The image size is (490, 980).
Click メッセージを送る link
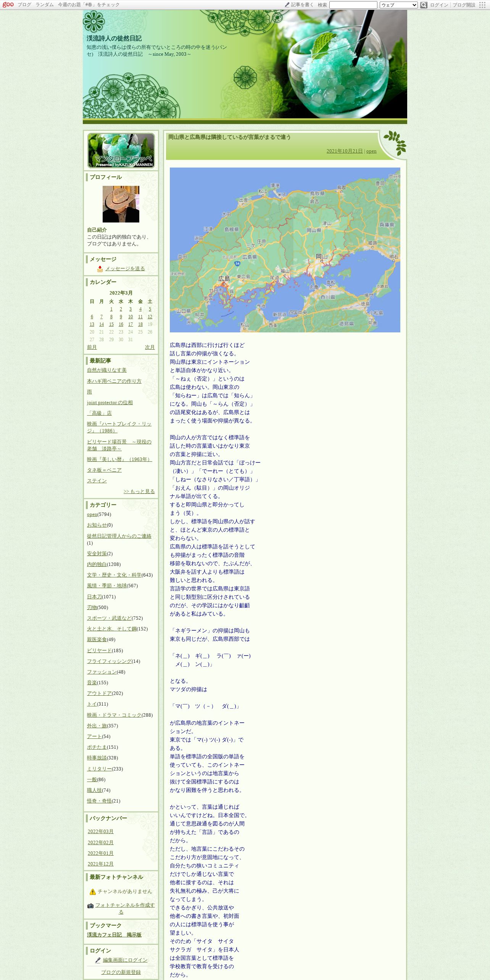click(125, 269)
